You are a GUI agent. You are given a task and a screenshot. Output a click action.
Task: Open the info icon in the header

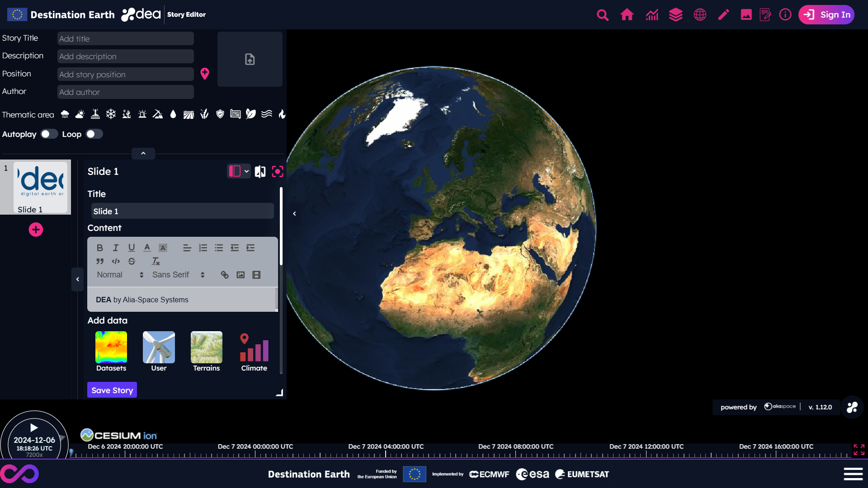coord(785,15)
